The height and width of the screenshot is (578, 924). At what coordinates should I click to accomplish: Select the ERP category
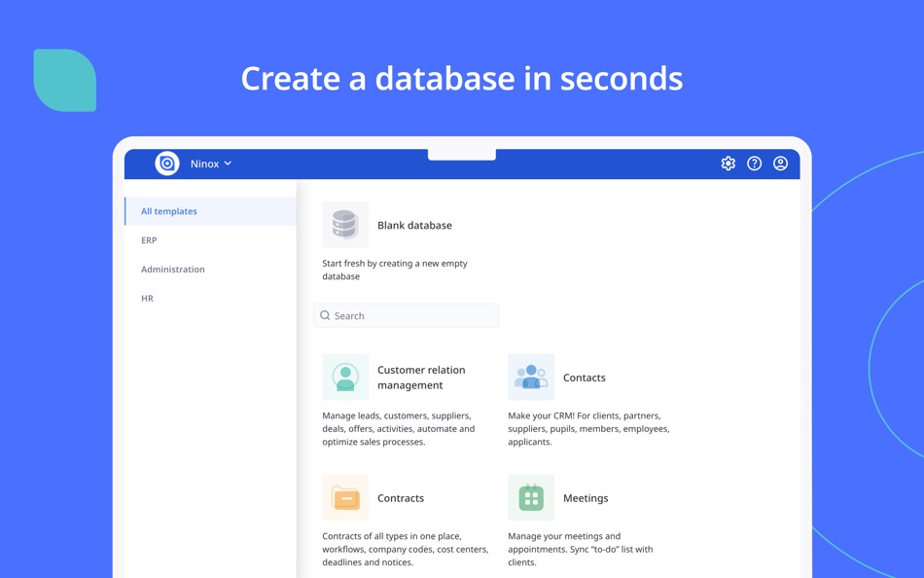tap(210, 240)
